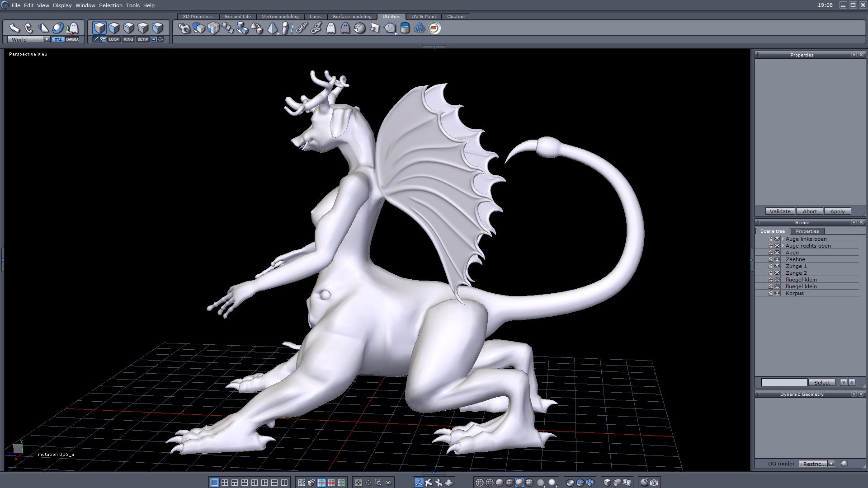Open DG mode Restric dropdown
The image size is (868, 488).
pyautogui.click(x=831, y=464)
